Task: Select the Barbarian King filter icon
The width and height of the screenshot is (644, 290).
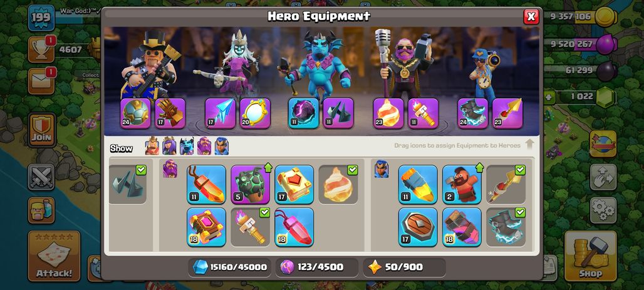Action: (x=152, y=146)
